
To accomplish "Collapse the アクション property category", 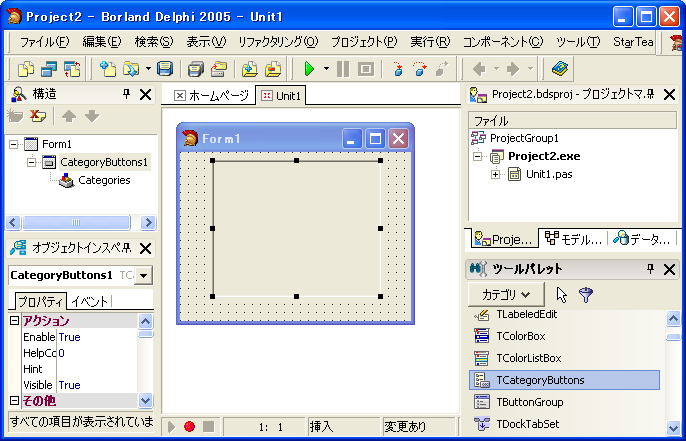I will 14,321.
